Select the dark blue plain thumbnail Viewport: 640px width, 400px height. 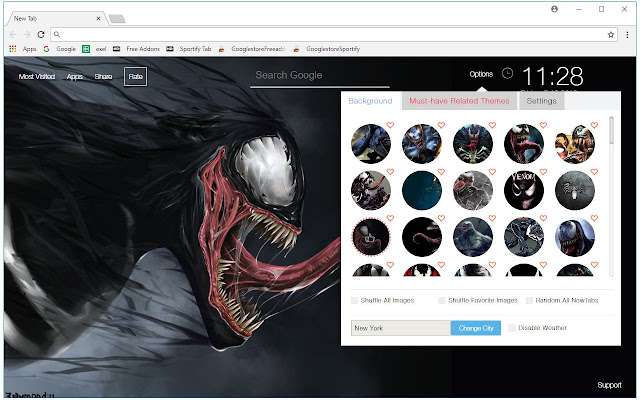422,190
